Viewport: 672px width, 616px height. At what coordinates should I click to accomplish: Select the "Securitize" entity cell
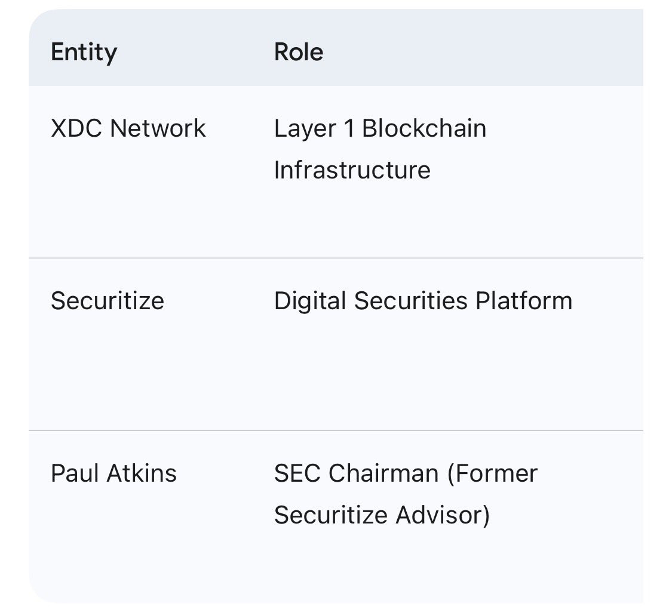pyautogui.click(x=108, y=300)
